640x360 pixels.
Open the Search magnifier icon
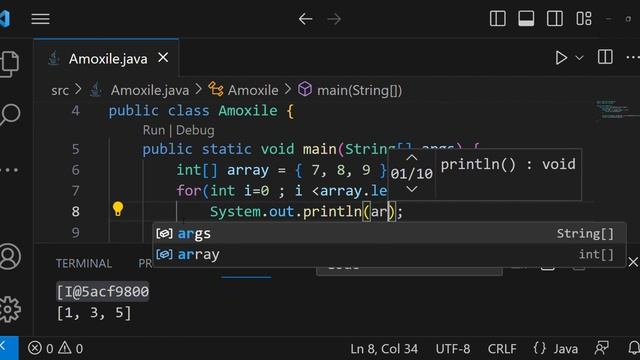click(x=10, y=115)
